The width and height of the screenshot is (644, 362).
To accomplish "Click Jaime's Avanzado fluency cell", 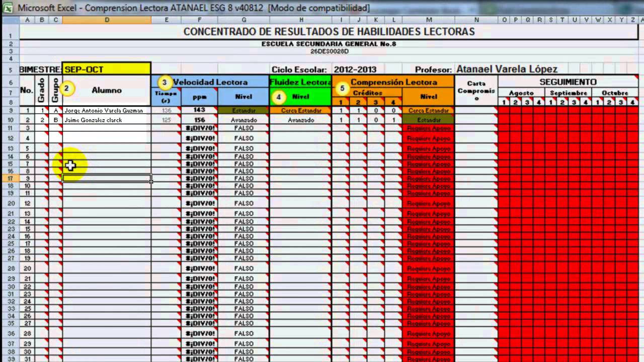I will (x=301, y=120).
